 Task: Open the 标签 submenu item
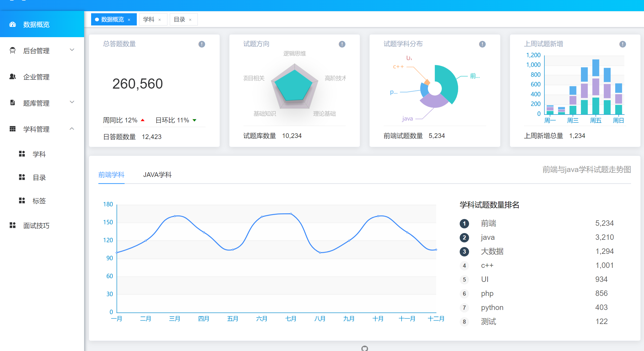[42, 201]
